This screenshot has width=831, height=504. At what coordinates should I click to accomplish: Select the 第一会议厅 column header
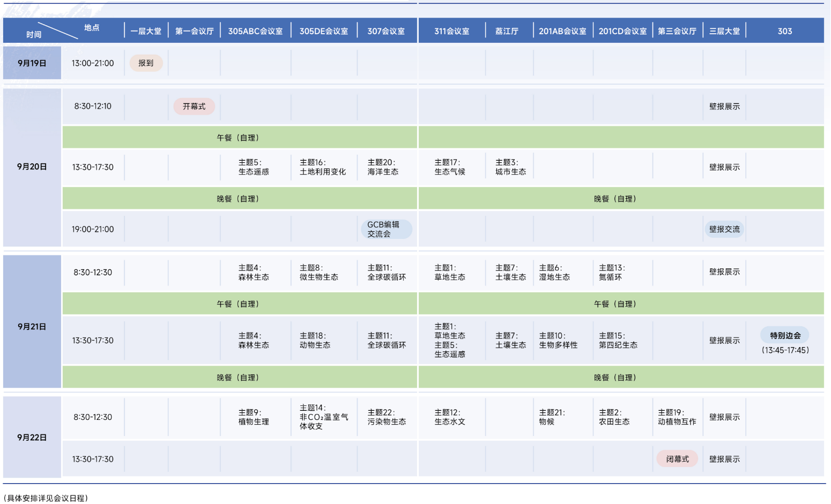point(194,31)
